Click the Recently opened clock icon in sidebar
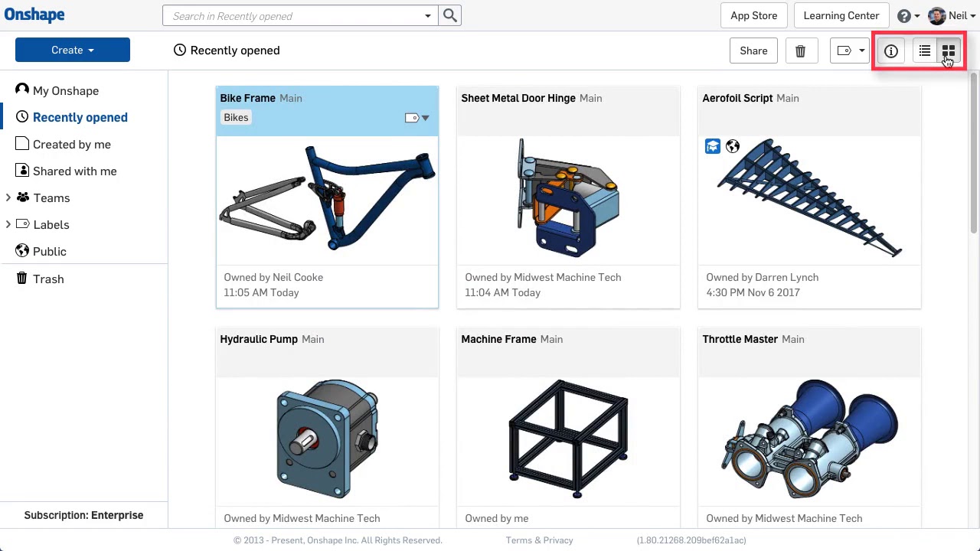The width and height of the screenshot is (980, 551). (x=22, y=116)
